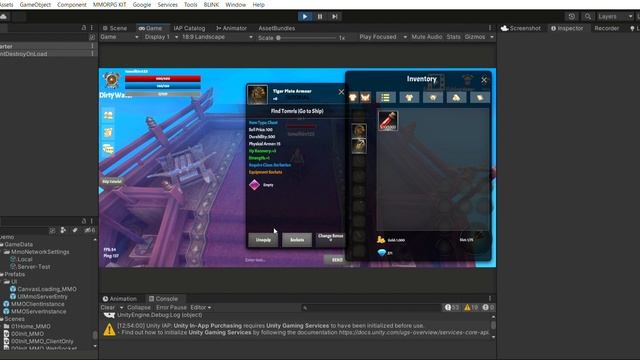Image resolution: width=640 pixels, height=360 pixels.
Task: Click the Send chat button
Action: tap(336, 260)
